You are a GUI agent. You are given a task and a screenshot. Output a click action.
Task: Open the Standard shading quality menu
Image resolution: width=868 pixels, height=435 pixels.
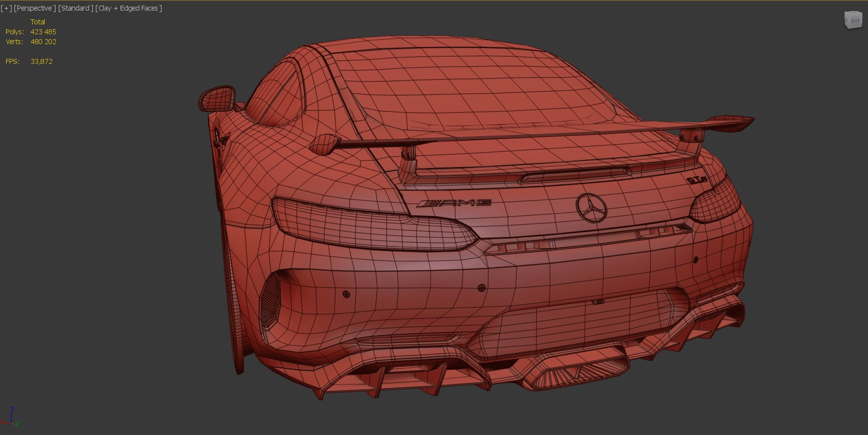pos(75,8)
